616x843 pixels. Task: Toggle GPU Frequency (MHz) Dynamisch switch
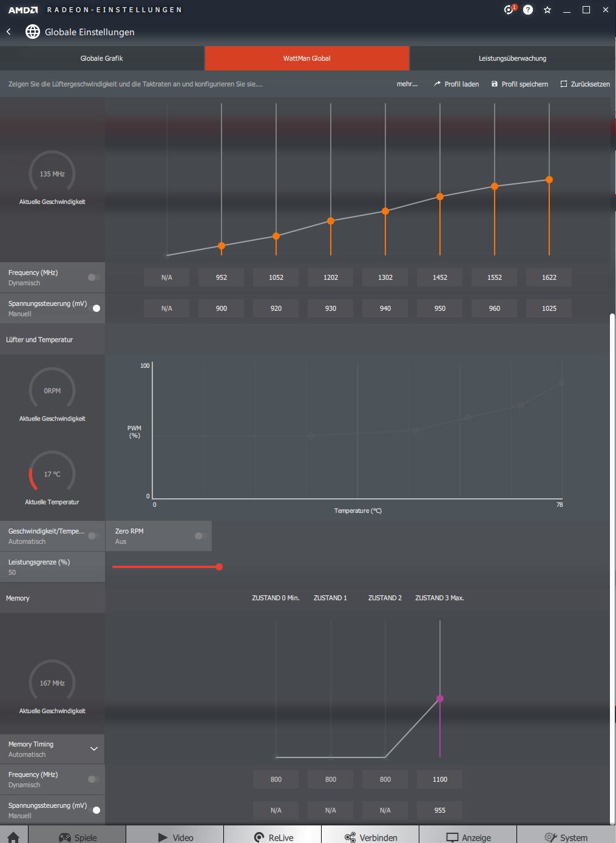click(93, 277)
